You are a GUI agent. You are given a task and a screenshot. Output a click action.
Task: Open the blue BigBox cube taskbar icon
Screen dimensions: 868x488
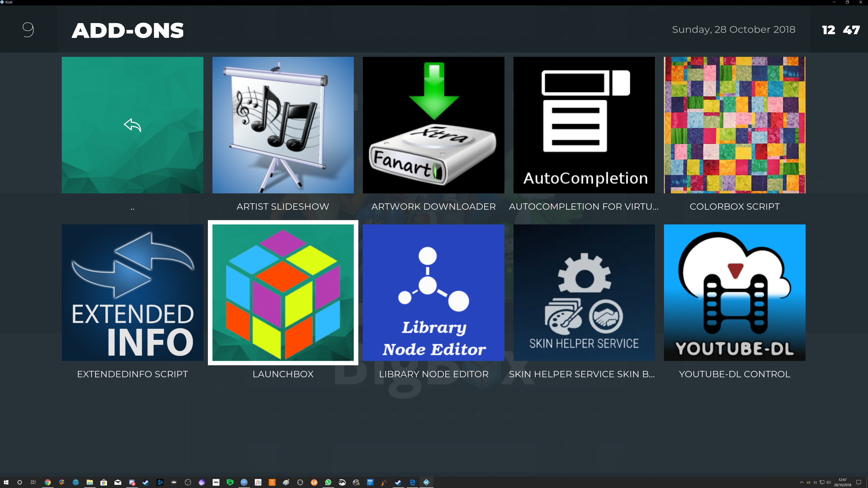pyautogui.click(x=76, y=482)
